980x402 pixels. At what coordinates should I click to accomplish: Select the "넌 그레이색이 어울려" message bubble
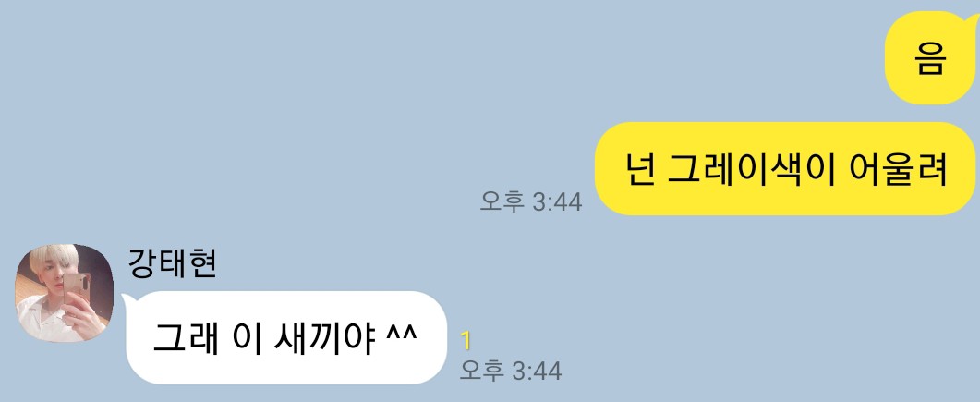click(785, 169)
